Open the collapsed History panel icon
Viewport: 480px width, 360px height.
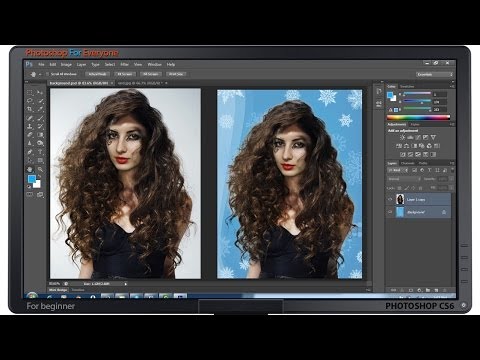pos(379,92)
